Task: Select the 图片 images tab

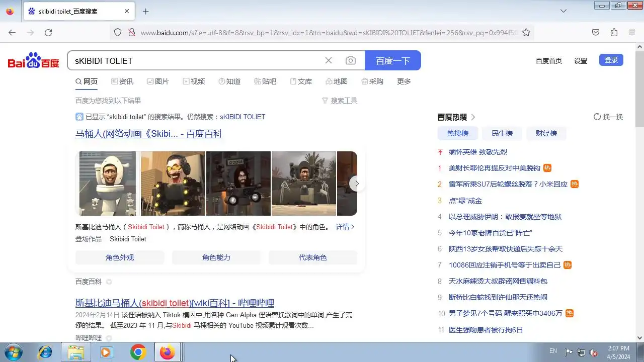Action: click(x=158, y=81)
